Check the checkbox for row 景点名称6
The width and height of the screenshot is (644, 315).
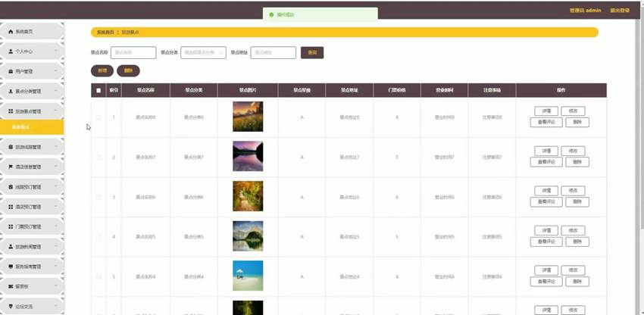(98, 197)
